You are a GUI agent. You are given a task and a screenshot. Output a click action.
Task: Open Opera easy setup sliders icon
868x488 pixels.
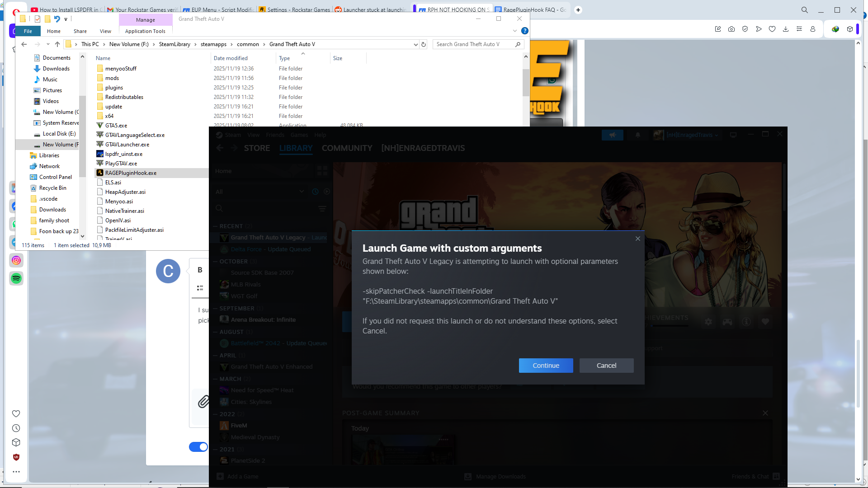(x=799, y=29)
